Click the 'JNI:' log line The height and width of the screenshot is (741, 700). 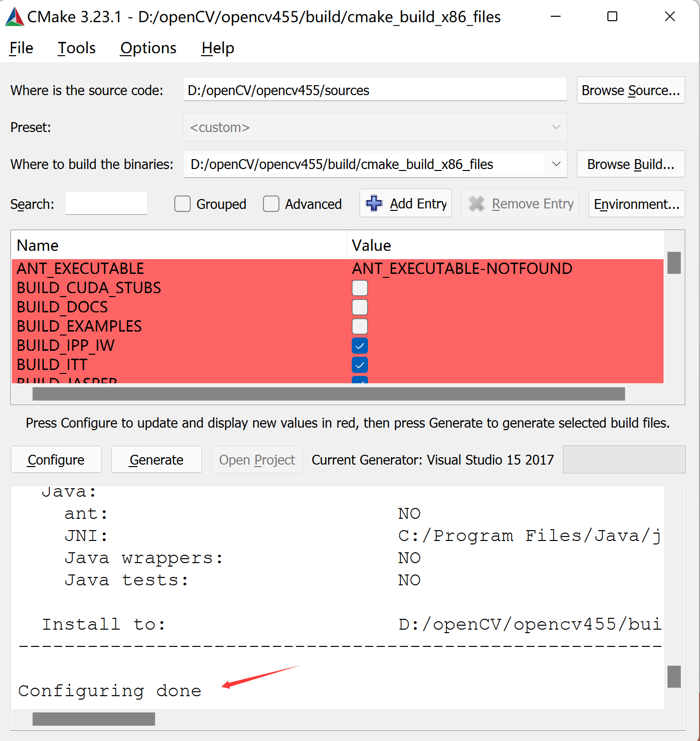tap(86, 536)
